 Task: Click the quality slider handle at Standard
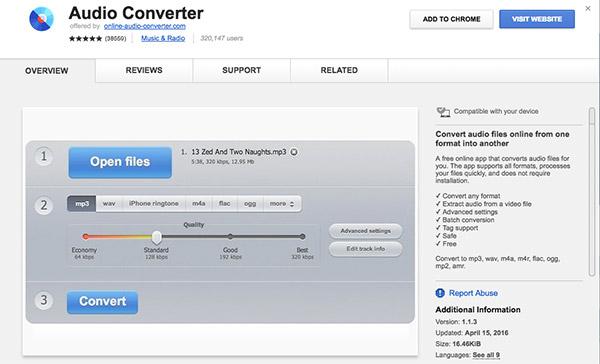pyautogui.click(x=157, y=237)
